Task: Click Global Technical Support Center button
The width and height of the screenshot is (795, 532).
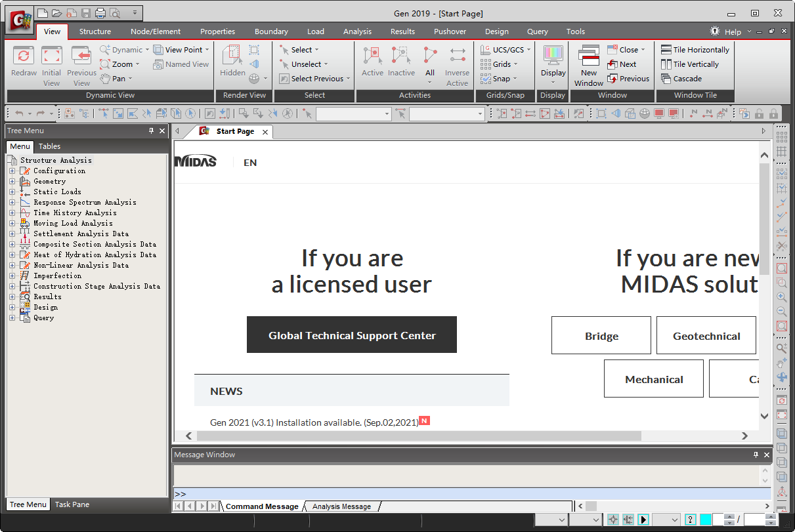Action: coord(352,335)
